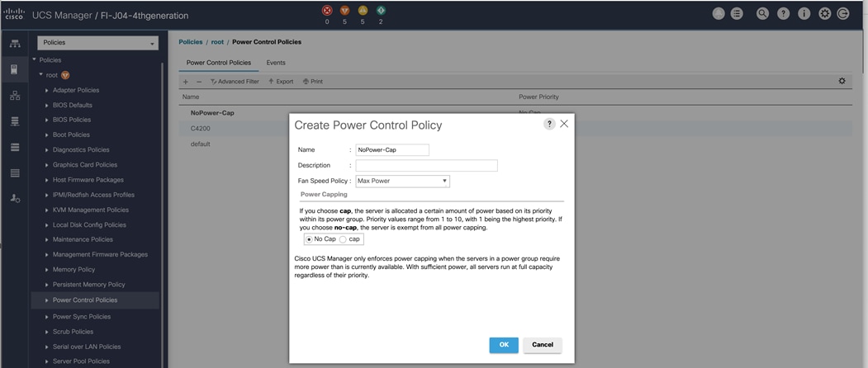Click the search magnifier icon in header

(x=763, y=14)
